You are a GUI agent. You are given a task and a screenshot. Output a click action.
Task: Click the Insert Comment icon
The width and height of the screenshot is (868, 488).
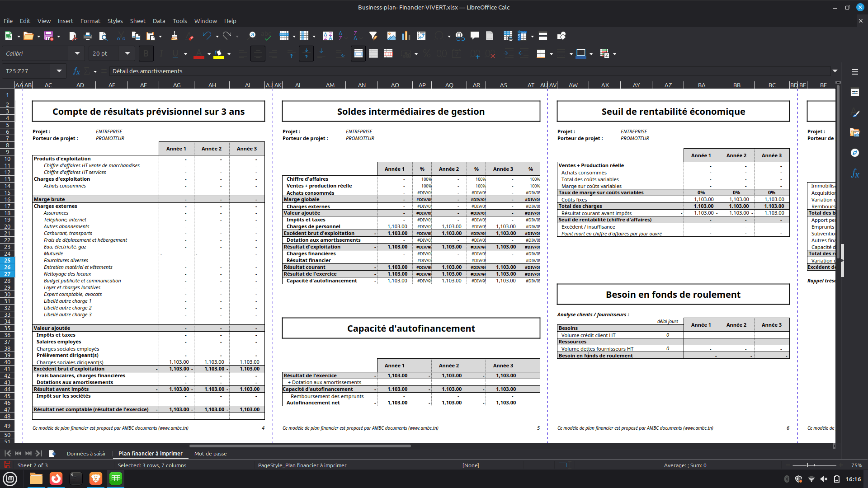474,36
